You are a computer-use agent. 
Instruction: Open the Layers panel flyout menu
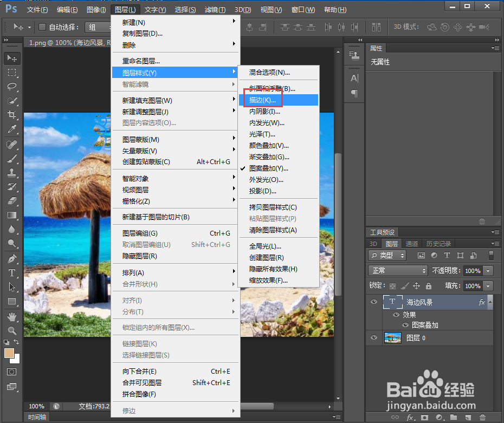pyautogui.click(x=495, y=243)
